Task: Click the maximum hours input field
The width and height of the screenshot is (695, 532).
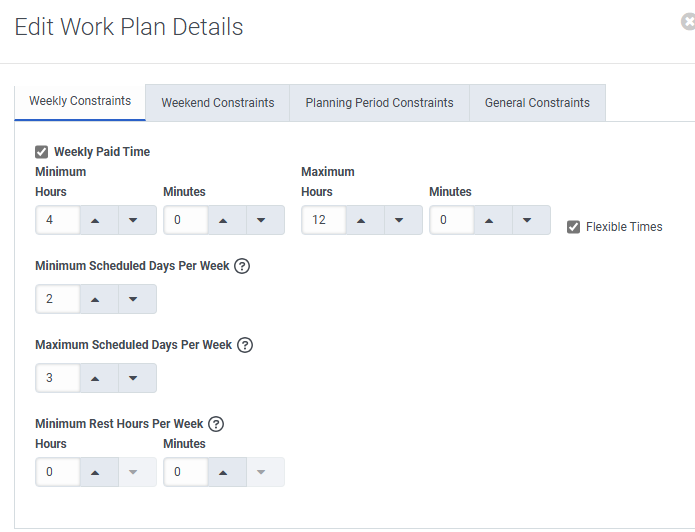Action: (321, 220)
